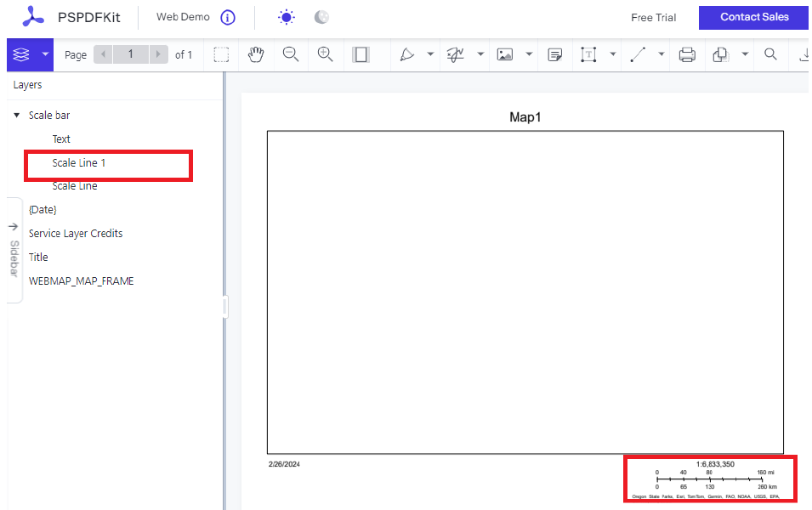Select the Scale bar layer
This screenshot has height=510, width=812.
[49, 115]
